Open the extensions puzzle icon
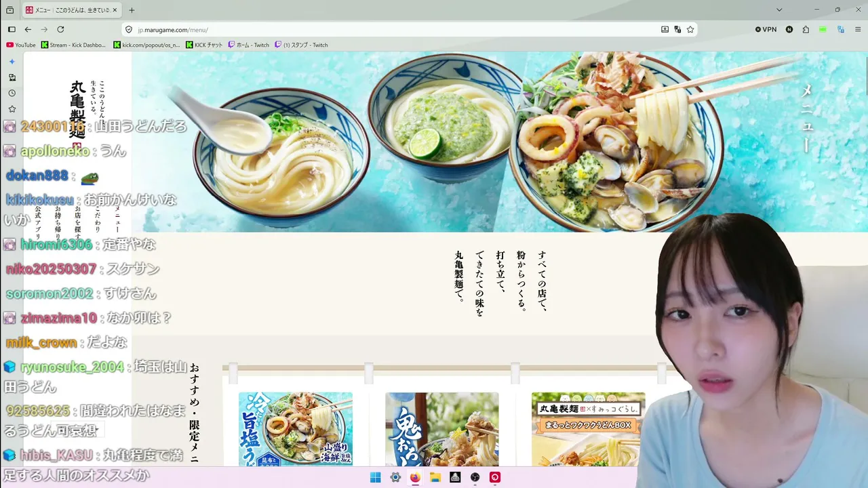 (x=806, y=30)
